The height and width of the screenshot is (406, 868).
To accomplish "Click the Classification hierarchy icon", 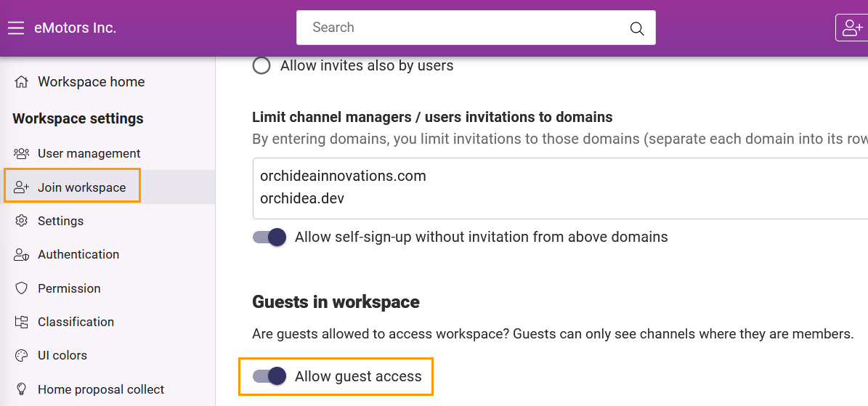I will (x=22, y=322).
